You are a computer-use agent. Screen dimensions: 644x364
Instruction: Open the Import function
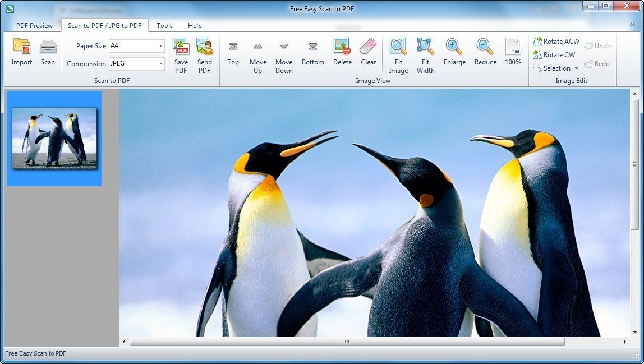click(21, 53)
